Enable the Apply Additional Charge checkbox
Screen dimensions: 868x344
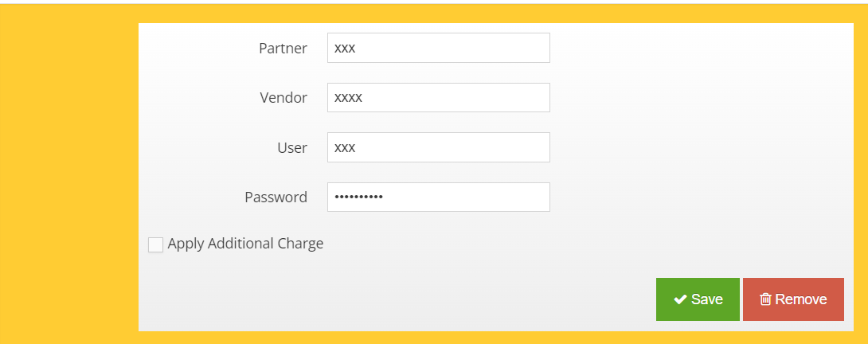pos(155,244)
